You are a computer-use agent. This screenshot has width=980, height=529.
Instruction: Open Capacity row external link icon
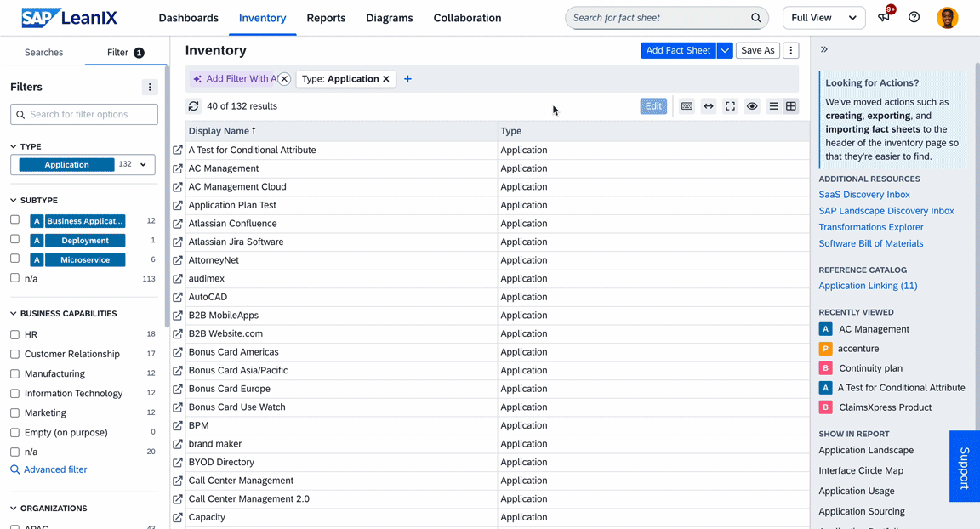(178, 517)
